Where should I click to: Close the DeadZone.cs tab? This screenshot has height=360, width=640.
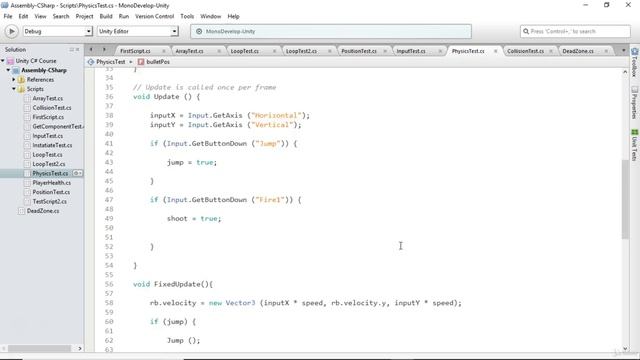(606, 51)
